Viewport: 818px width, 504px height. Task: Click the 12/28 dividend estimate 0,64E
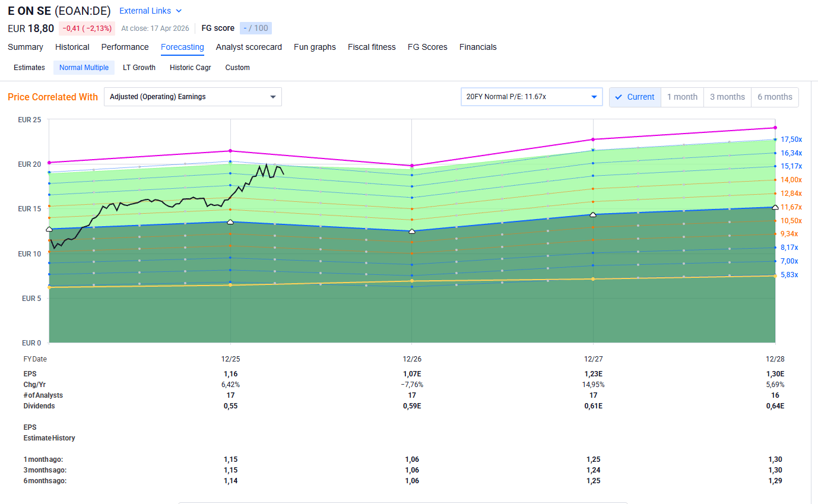coord(775,406)
